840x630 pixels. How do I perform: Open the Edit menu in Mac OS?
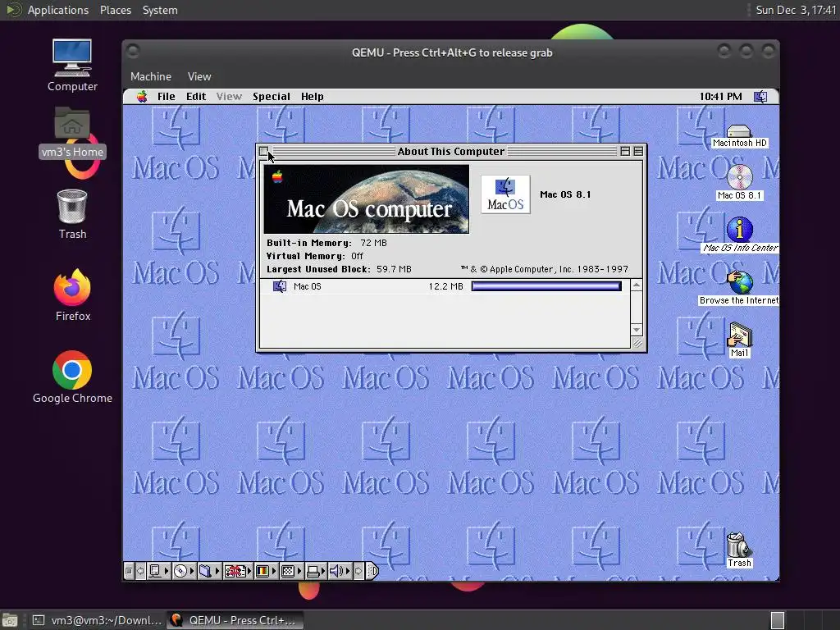coord(196,97)
